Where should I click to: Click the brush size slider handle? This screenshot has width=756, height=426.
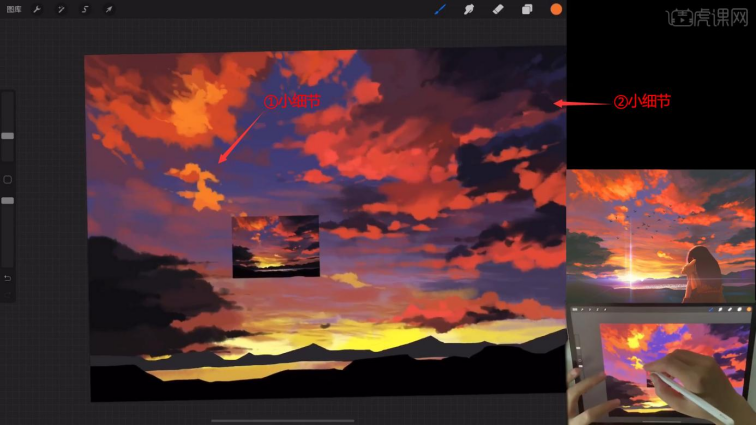pyautogui.click(x=7, y=136)
